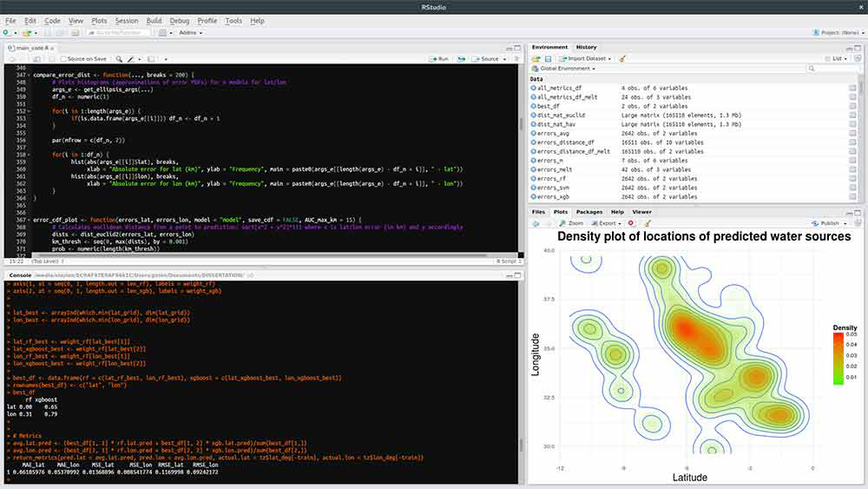
Task: Click the Environment search input field
Action: click(x=834, y=69)
